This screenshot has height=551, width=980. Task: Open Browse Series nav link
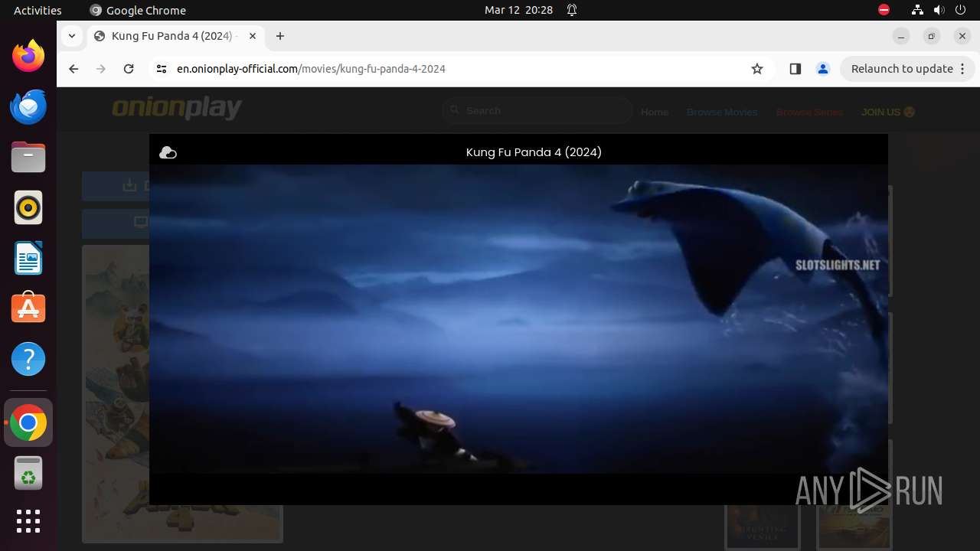coord(809,112)
